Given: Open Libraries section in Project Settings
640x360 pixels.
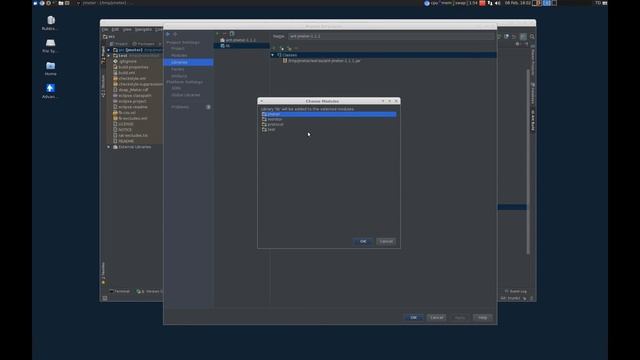Looking at the screenshot, I should tap(188, 62).
